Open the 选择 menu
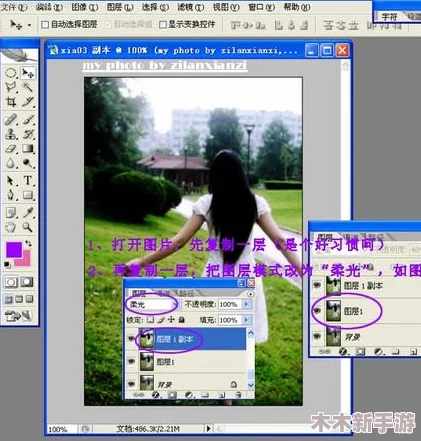Screen dimensions: 421x441 coord(155,7)
